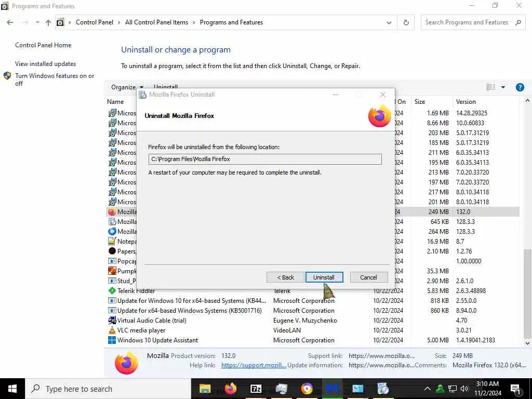The image size is (532, 399).
Task: Select the Pumpk row orange icon
Action: tap(112, 271)
